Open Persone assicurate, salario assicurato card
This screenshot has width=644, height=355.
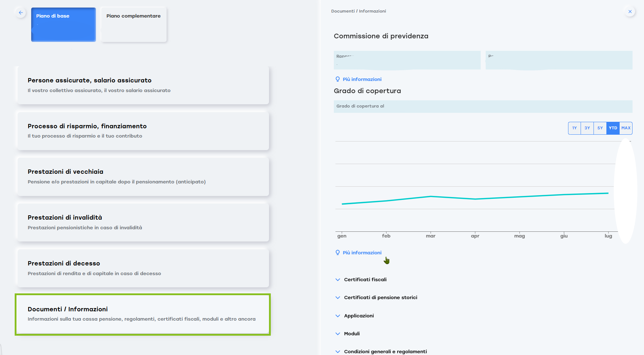(x=143, y=85)
